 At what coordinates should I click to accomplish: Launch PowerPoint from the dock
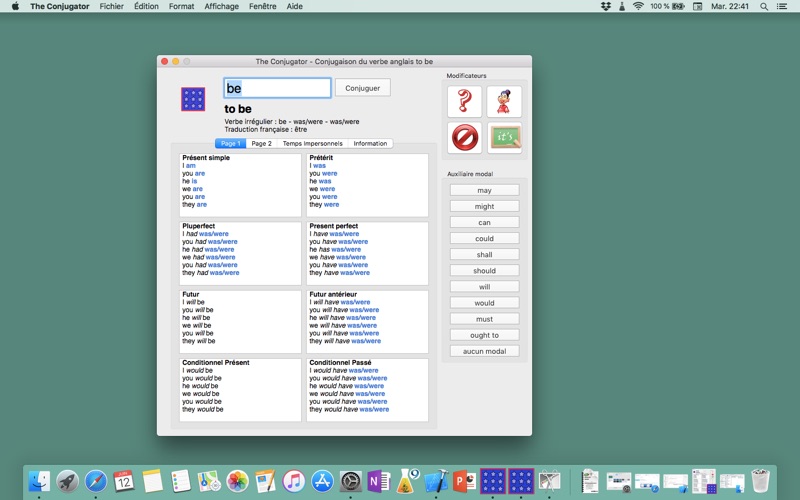point(464,481)
